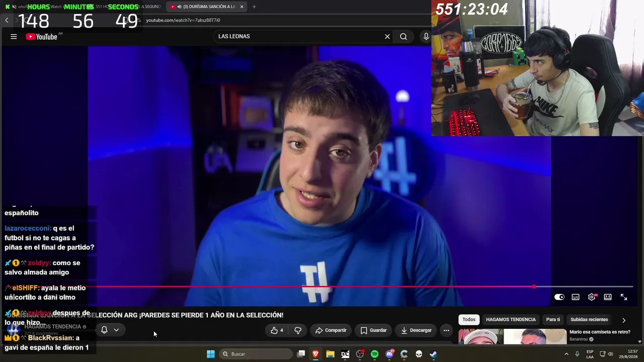The height and width of the screenshot is (362, 644).
Task: Show more filter chips with right arrow
Action: [624, 320]
